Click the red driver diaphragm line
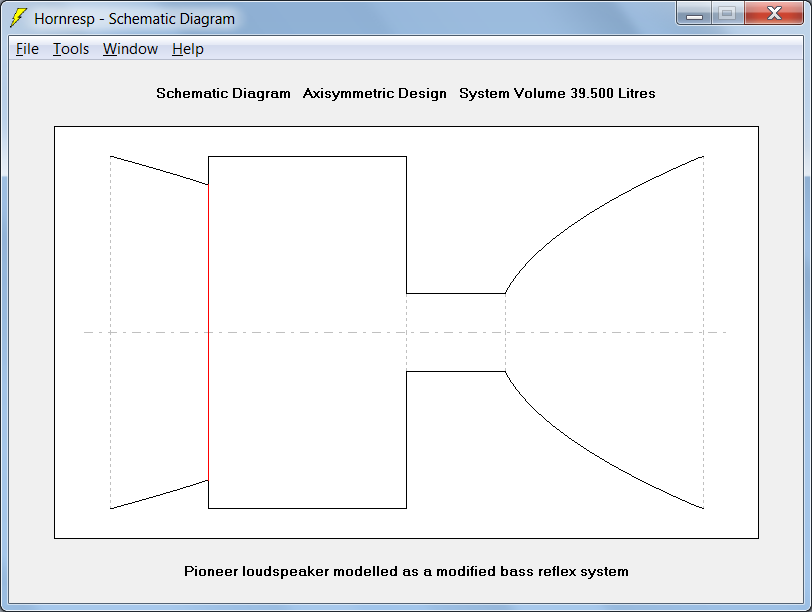Image resolution: width=812 pixels, height=612 pixels. tap(208, 332)
